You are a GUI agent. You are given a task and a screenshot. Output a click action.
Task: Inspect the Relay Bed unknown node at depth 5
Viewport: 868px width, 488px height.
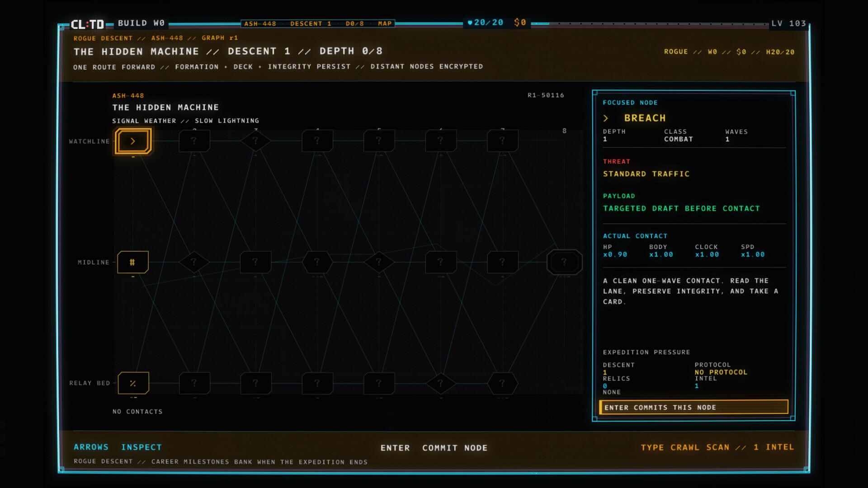[x=379, y=383]
